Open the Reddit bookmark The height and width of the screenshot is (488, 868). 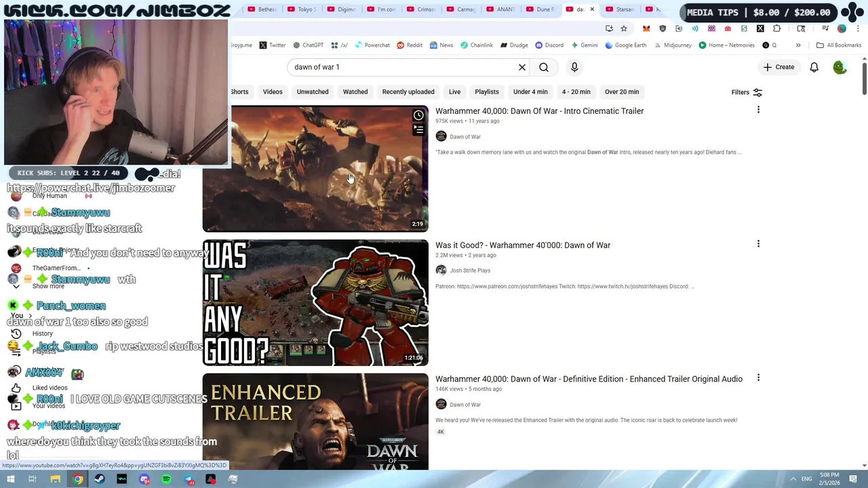(x=410, y=45)
